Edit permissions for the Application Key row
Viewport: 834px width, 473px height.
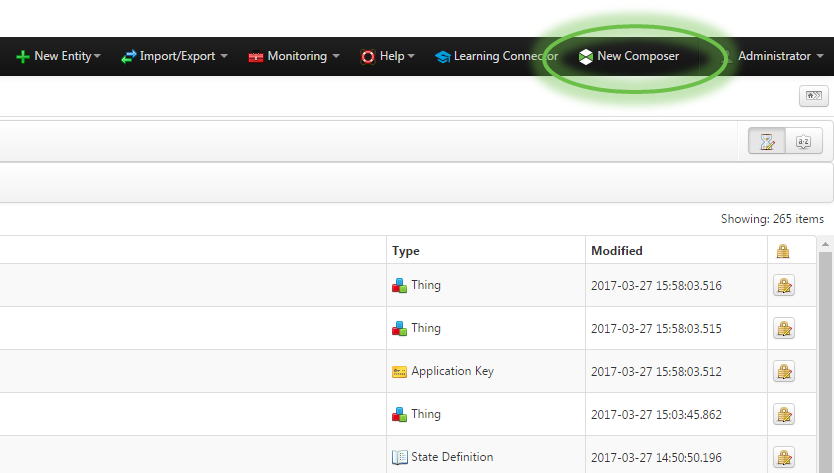[783, 371]
